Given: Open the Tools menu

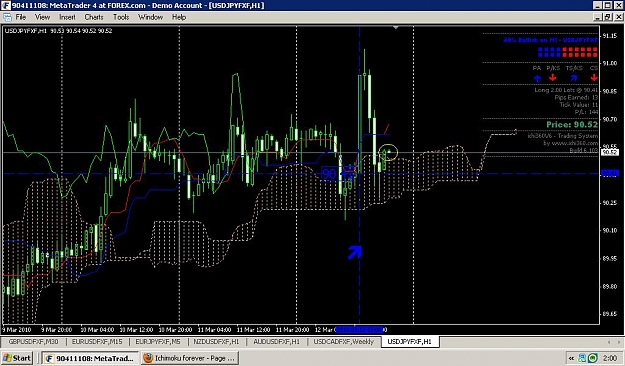Looking at the screenshot, I should coord(121,17).
